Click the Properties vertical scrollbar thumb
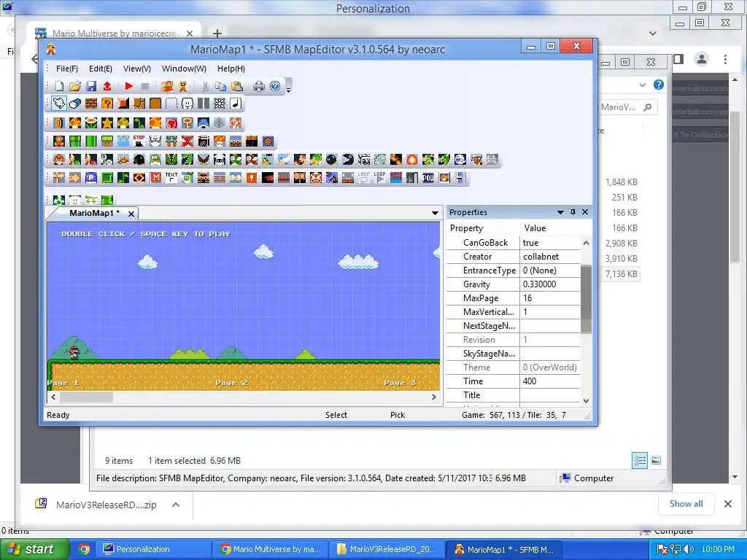The image size is (747, 560). [x=586, y=299]
